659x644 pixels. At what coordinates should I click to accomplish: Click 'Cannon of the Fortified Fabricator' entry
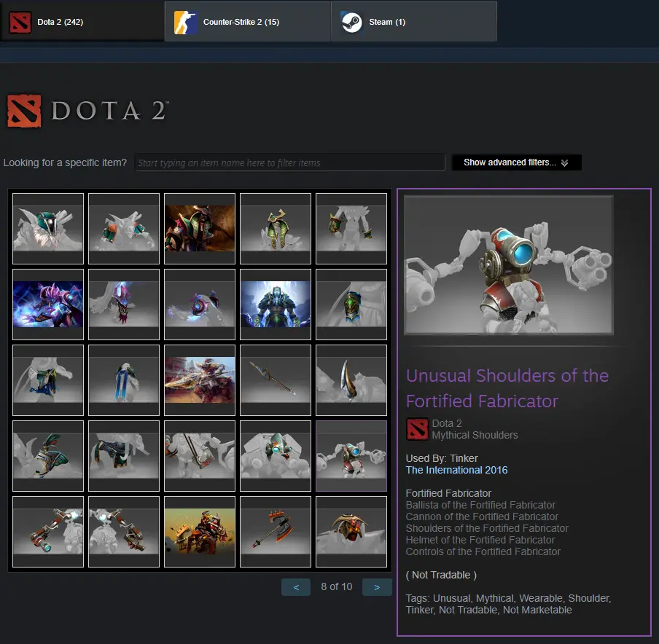point(482,517)
